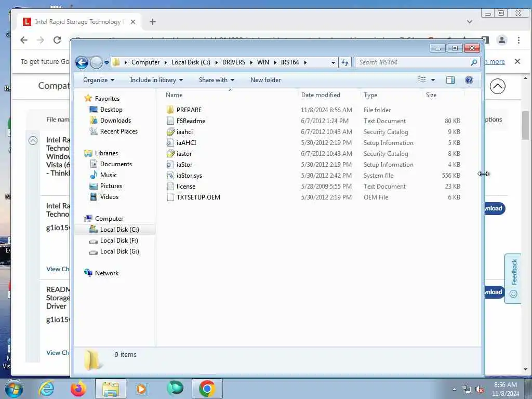Close the Intel Rapid Storage Technology tab
This screenshot has height=399, width=532.
tap(133, 22)
